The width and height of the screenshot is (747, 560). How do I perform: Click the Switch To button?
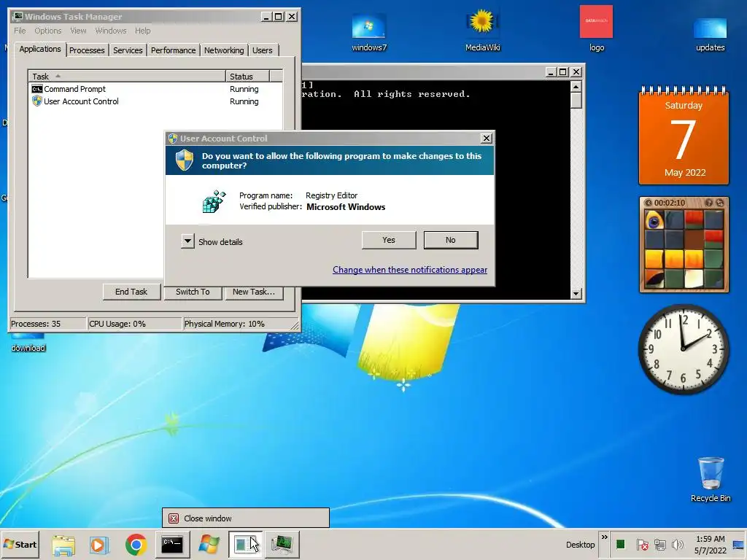tap(193, 292)
